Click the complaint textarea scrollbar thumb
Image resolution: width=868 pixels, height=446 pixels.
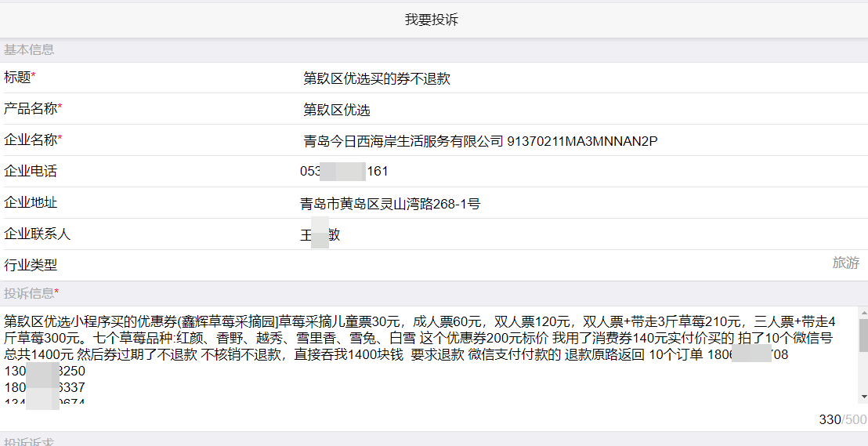tap(863, 335)
